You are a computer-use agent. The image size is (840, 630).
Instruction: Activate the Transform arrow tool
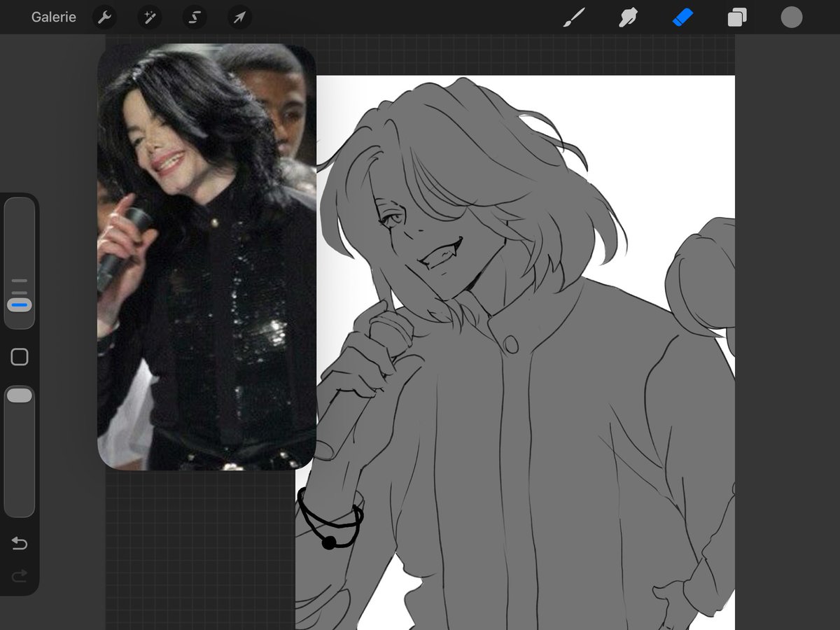pos(239,17)
